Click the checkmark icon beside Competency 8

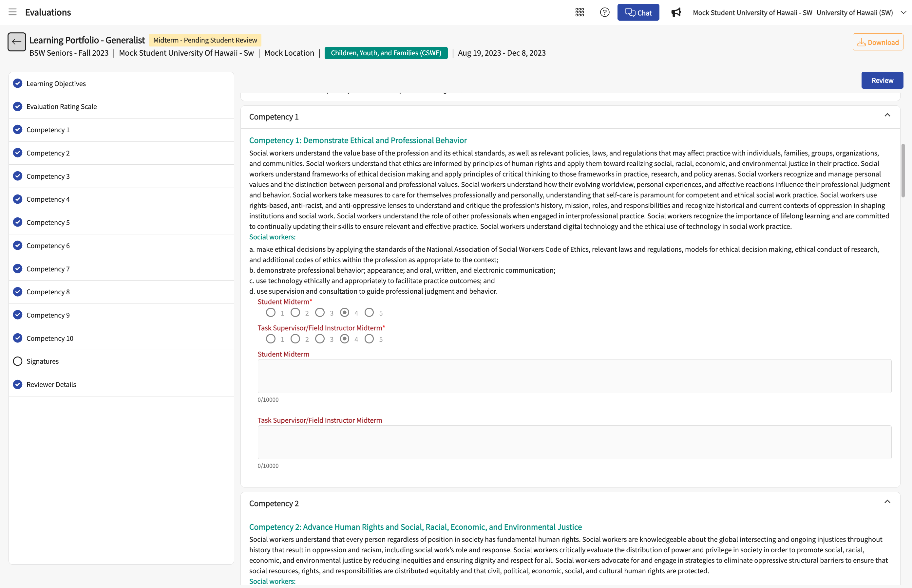pyautogui.click(x=18, y=292)
